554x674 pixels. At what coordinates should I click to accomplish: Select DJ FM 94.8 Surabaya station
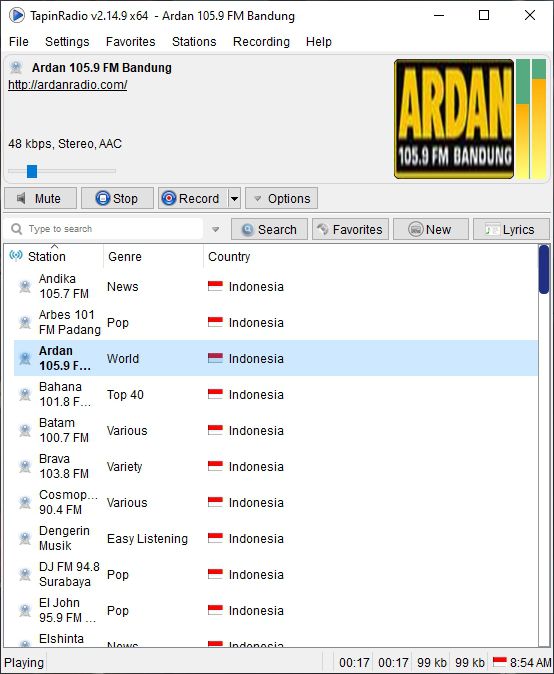(69, 574)
